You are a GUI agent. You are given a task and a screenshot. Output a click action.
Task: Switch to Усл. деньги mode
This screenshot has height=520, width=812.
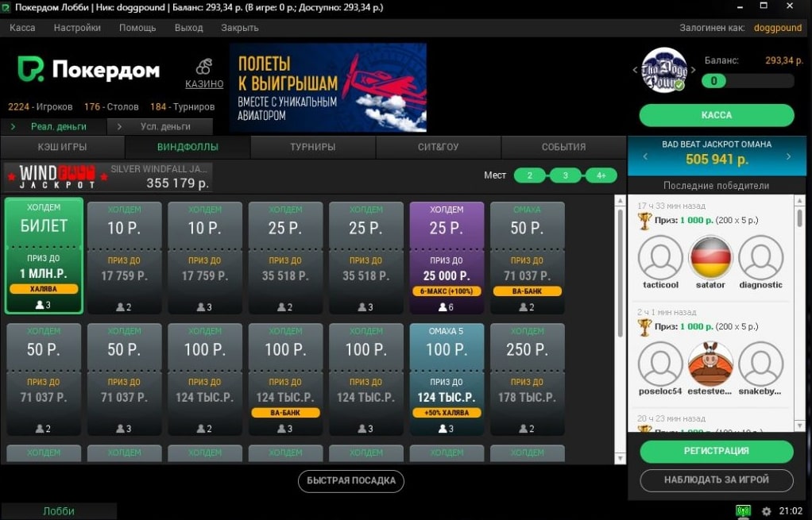(x=160, y=127)
